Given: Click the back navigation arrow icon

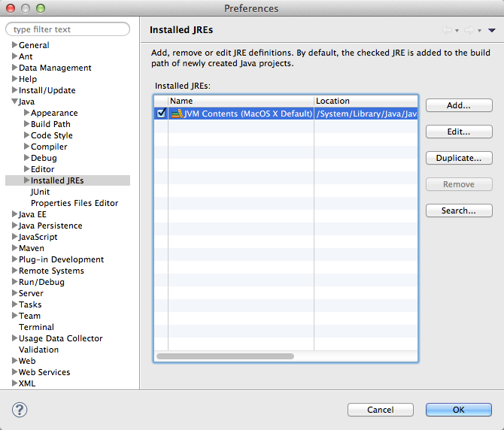Looking at the screenshot, I should [447, 30].
